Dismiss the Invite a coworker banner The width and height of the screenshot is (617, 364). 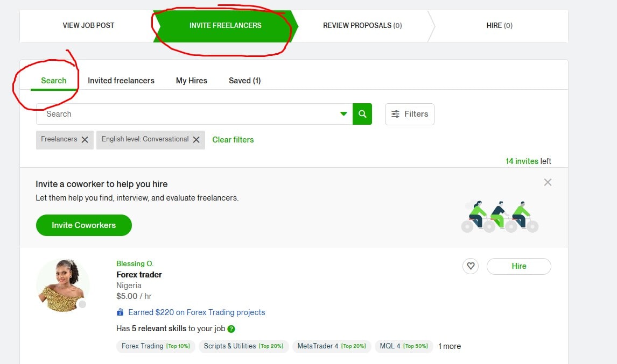(548, 182)
